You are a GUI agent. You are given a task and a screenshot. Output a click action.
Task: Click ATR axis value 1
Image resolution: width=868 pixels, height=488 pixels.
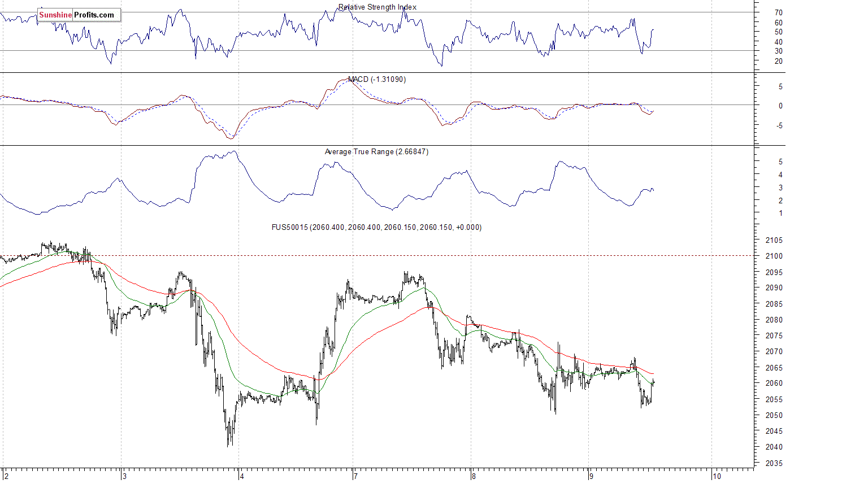pyautogui.click(x=781, y=213)
